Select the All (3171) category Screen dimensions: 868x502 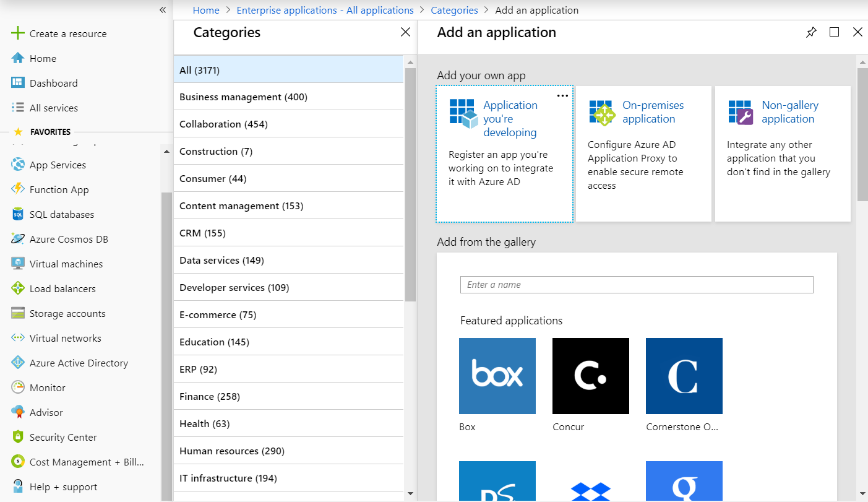point(288,70)
